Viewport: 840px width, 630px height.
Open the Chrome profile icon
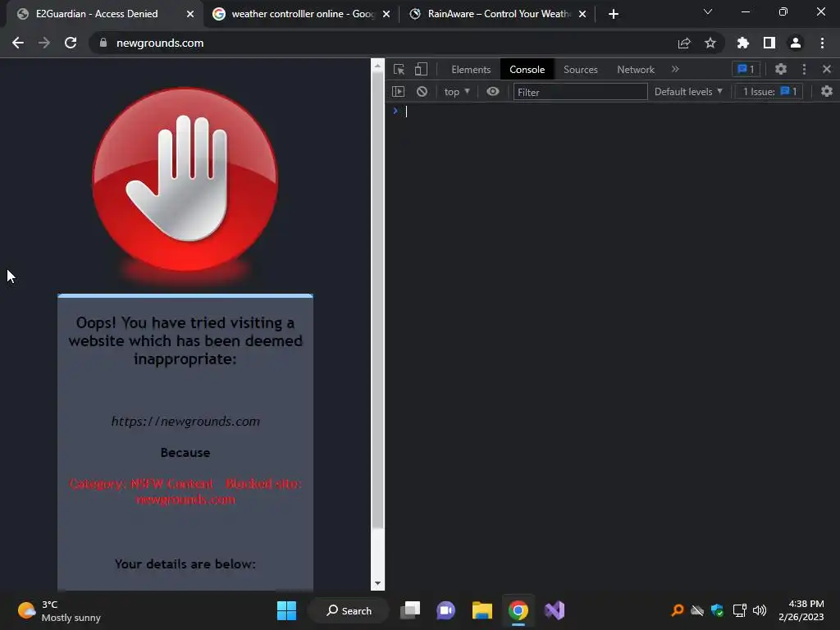796,43
